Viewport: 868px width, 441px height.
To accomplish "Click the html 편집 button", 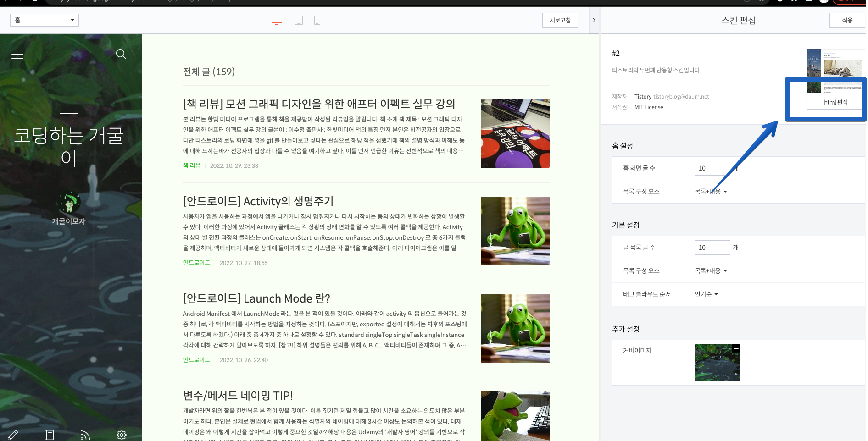I will pyautogui.click(x=835, y=102).
